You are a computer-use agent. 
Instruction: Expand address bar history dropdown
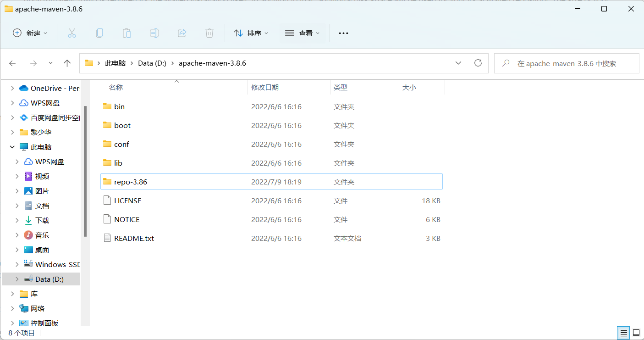point(458,63)
